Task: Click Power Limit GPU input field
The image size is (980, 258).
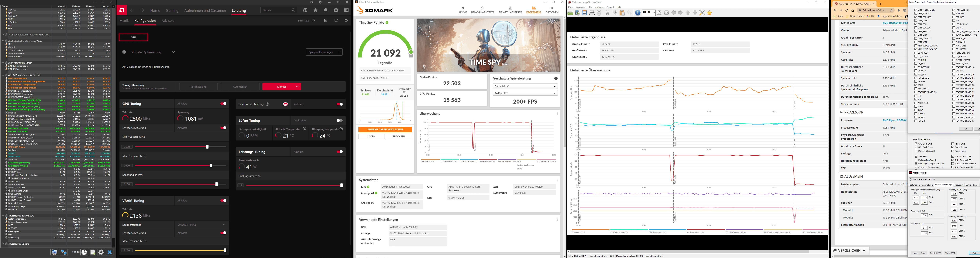Action: click(924, 215)
